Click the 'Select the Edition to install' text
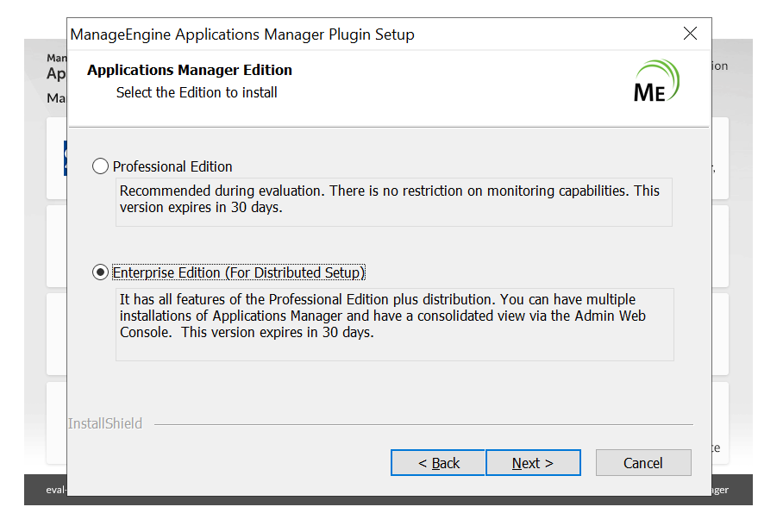Image resolution: width=783 pixels, height=532 pixels. (x=197, y=92)
